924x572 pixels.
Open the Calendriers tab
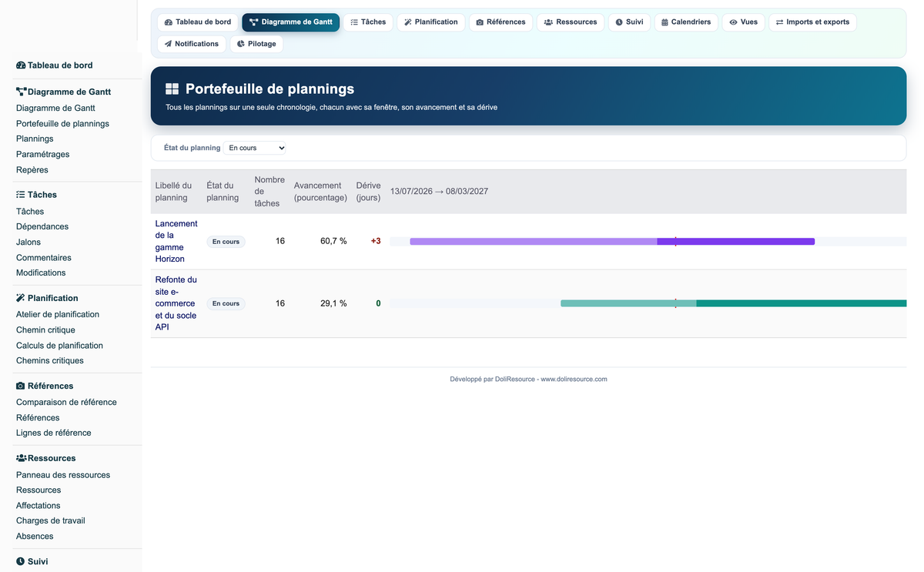(686, 22)
